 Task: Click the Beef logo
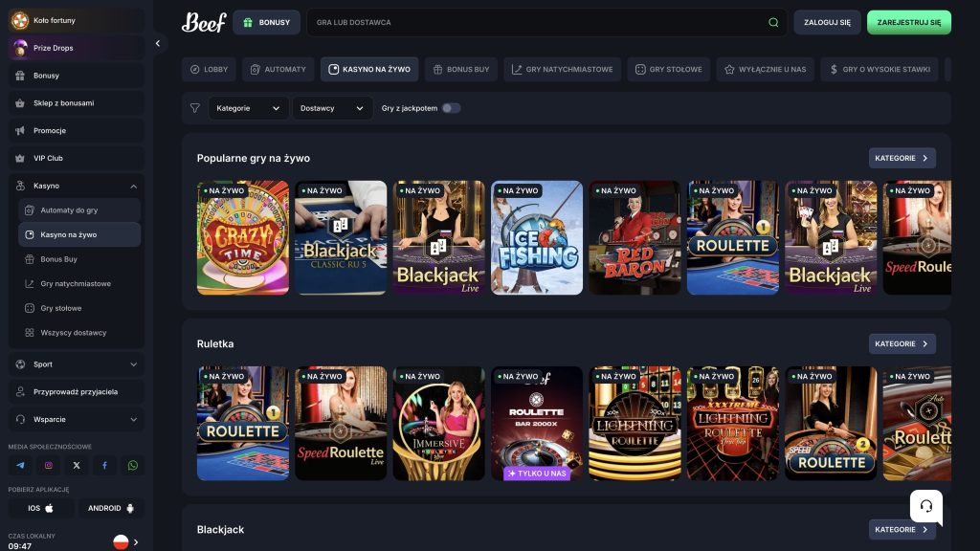pos(204,23)
